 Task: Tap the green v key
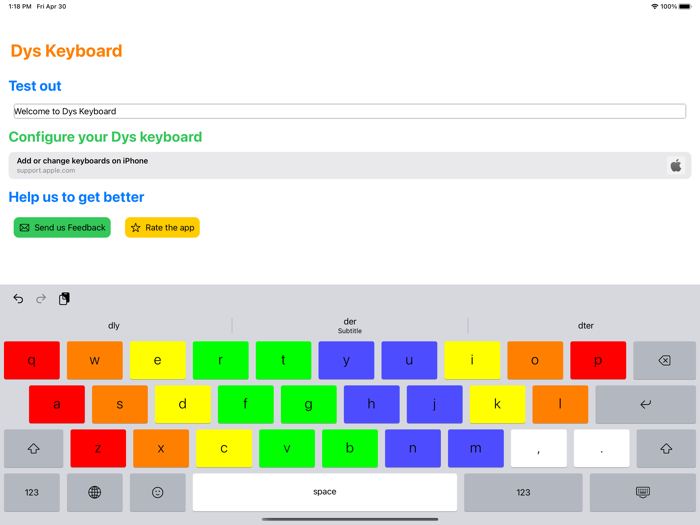(287, 449)
